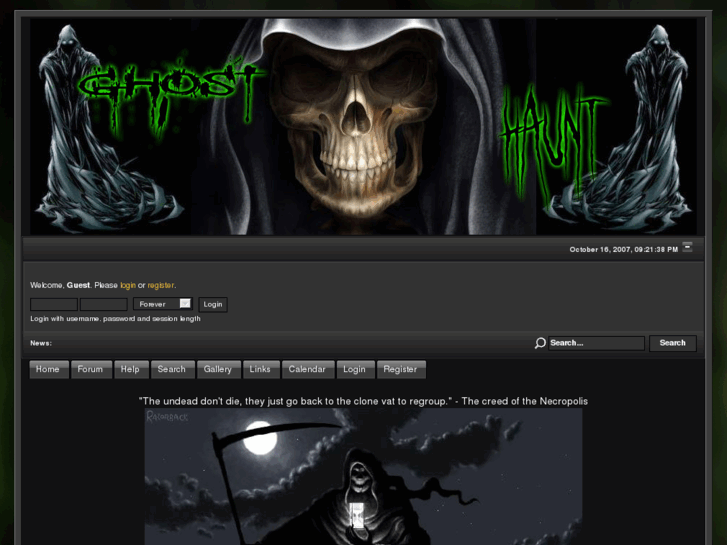The width and height of the screenshot is (727, 545).
Task: Click inside the Search... text box
Action: (x=596, y=343)
